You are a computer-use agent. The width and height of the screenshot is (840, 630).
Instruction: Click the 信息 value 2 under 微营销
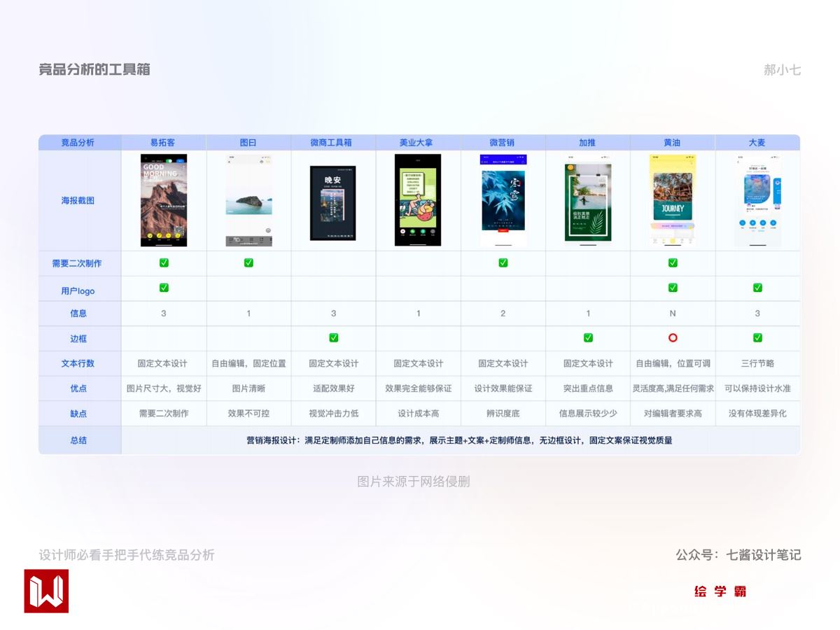point(503,314)
